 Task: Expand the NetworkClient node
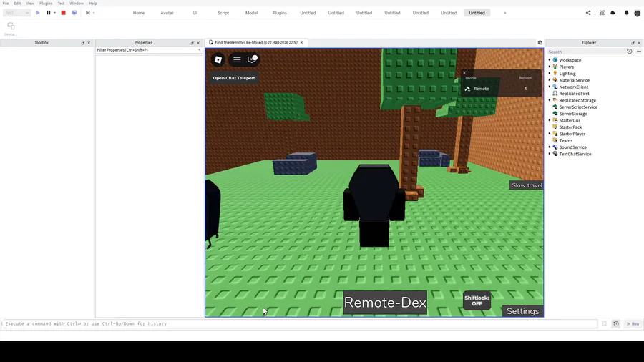550,87
